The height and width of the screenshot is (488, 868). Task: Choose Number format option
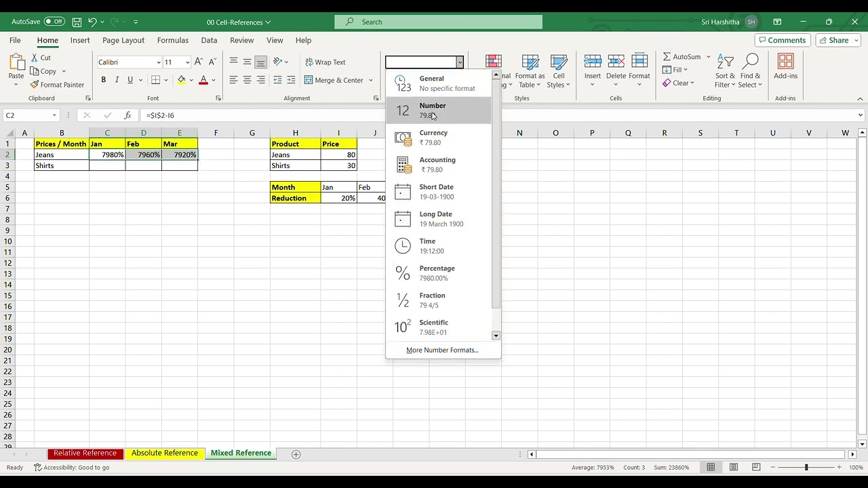coord(439,110)
